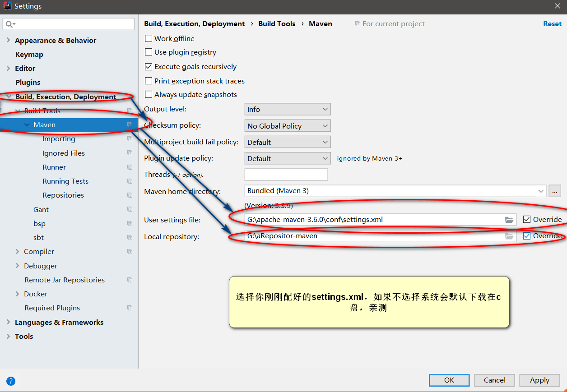Click the project-level icon beside Repositories
The height and width of the screenshot is (392, 567).
(x=130, y=195)
